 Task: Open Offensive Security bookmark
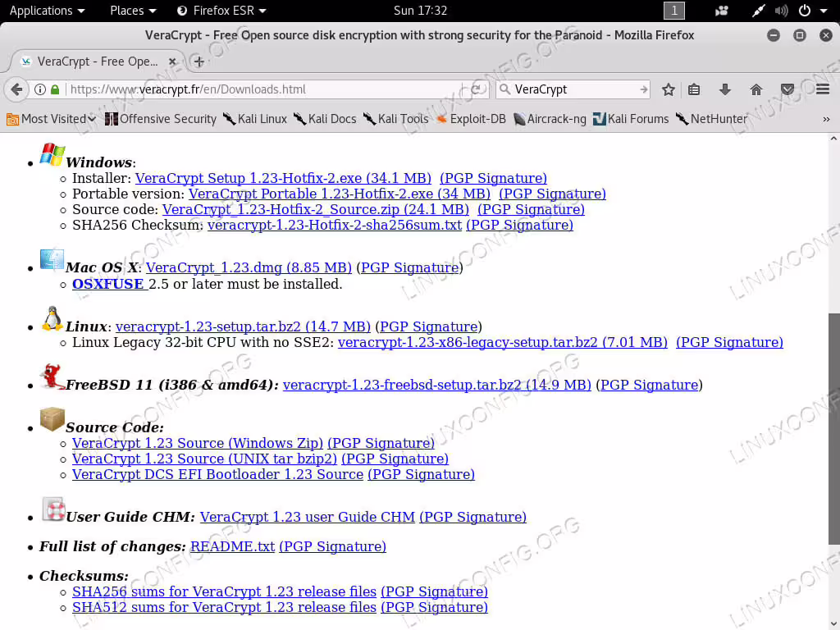tap(161, 119)
